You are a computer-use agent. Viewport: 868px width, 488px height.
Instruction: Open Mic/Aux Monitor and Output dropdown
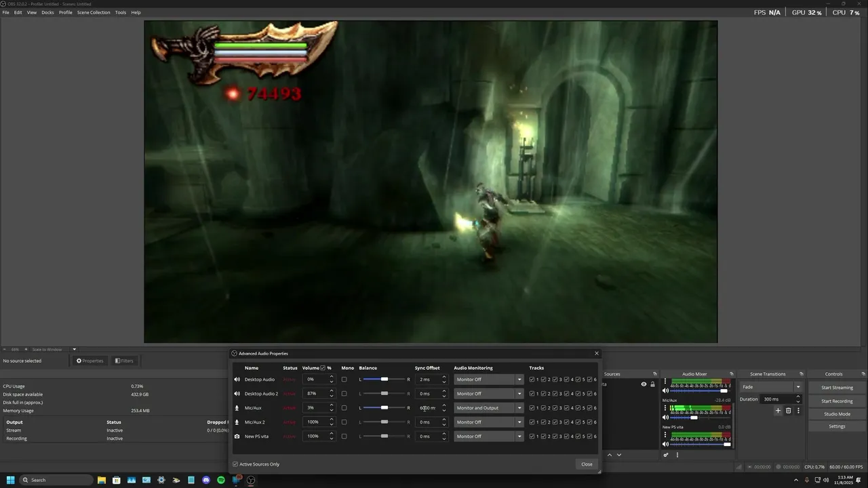click(x=488, y=408)
